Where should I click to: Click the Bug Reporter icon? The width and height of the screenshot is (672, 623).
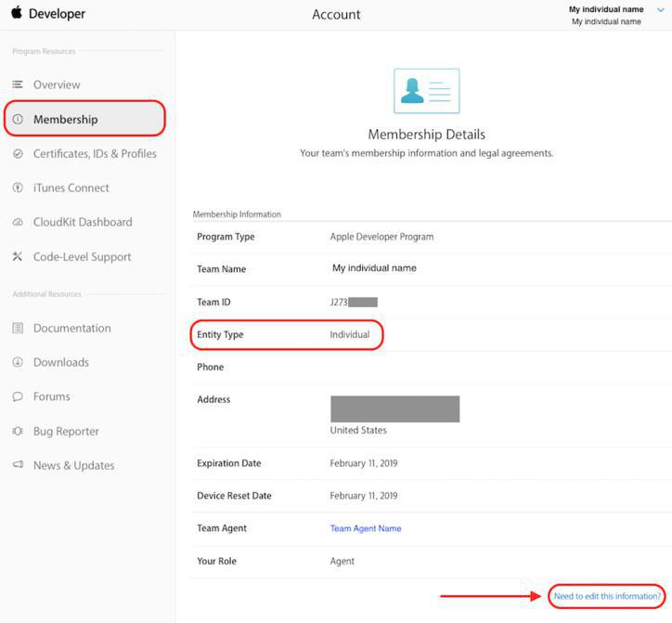click(x=18, y=432)
